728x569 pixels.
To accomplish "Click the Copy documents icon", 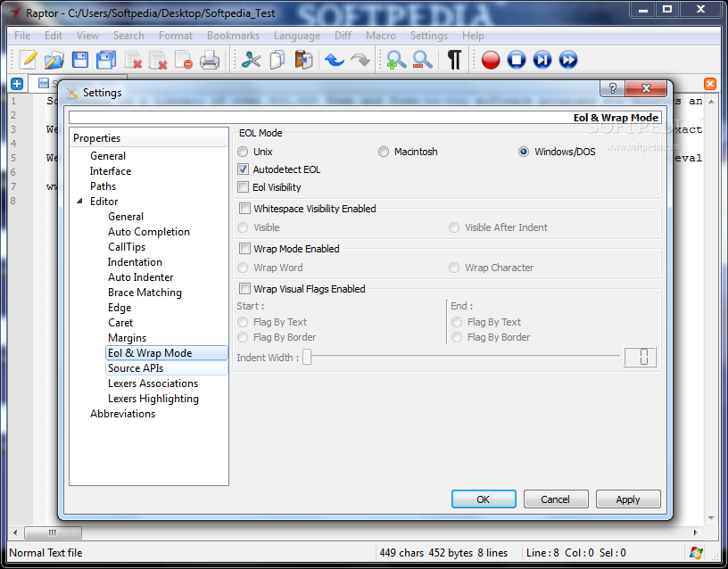I will point(277,60).
